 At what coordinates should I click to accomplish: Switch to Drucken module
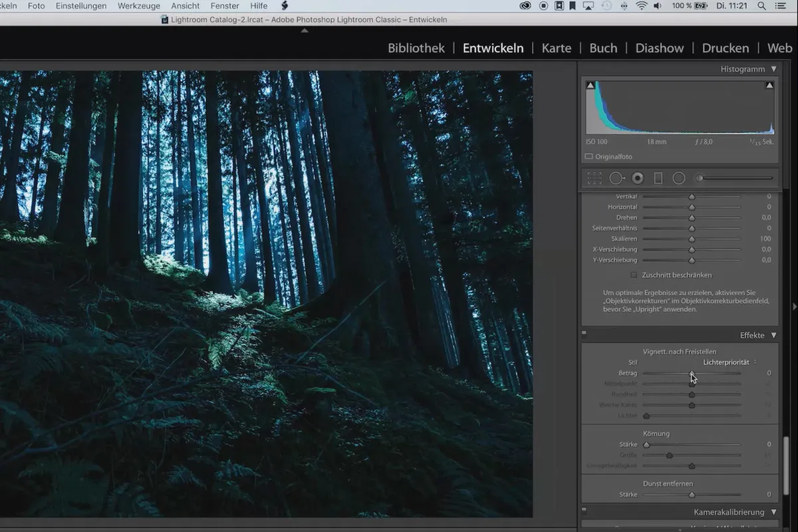click(x=726, y=49)
